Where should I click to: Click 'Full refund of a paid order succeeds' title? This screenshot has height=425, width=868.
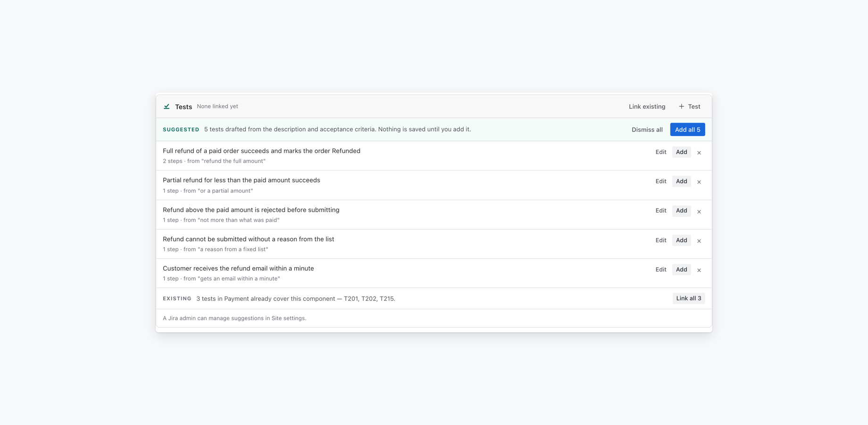[261, 151]
